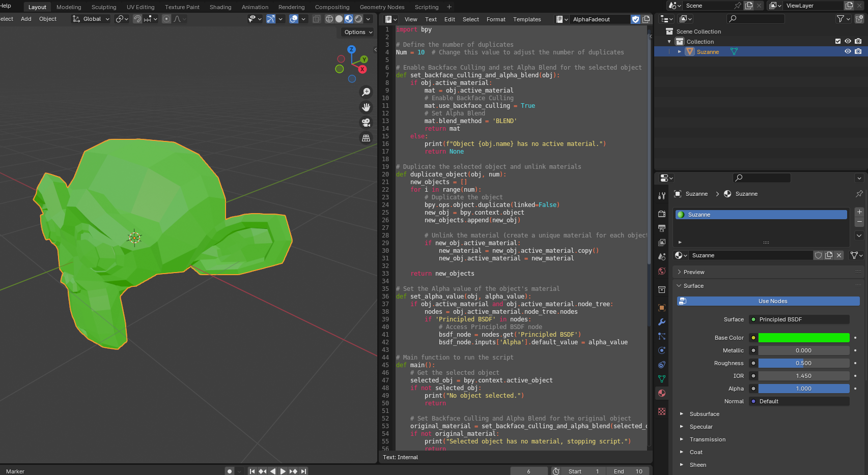This screenshot has width=868, height=475.
Task: Click the Z axis on navigation gizmo
Action: tap(351, 49)
